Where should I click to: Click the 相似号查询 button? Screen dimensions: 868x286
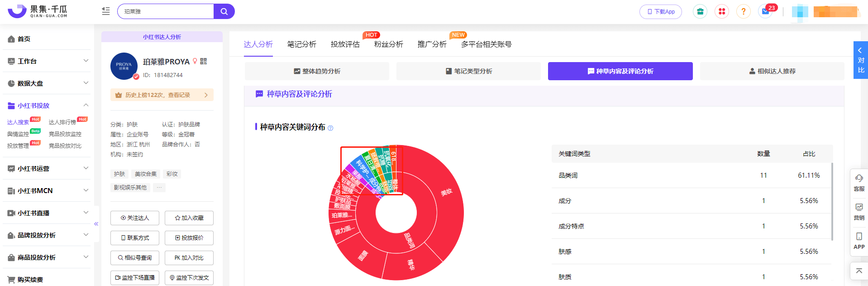tap(135, 258)
